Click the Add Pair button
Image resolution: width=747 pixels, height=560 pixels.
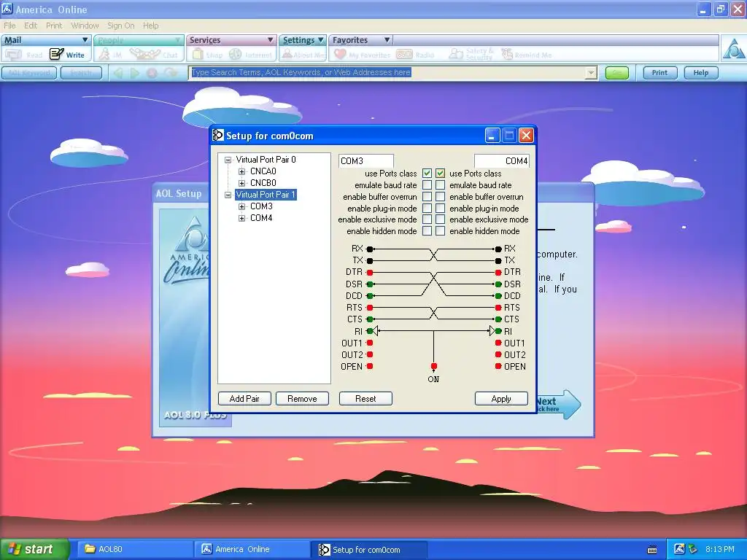[244, 399]
